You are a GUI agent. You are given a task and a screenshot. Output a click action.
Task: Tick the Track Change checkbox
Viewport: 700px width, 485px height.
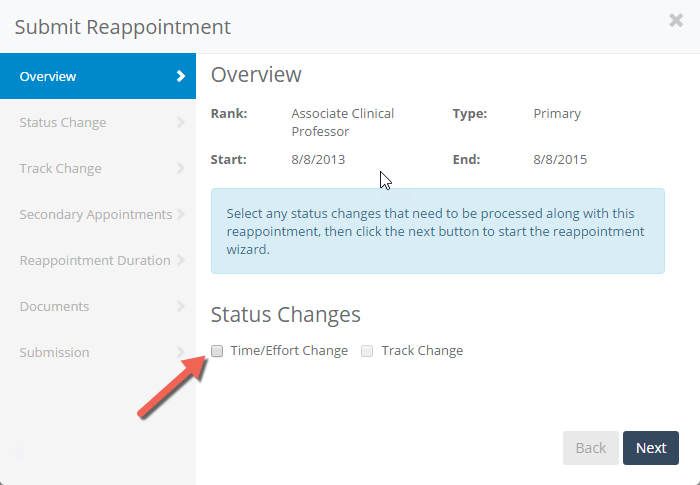click(x=367, y=351)
